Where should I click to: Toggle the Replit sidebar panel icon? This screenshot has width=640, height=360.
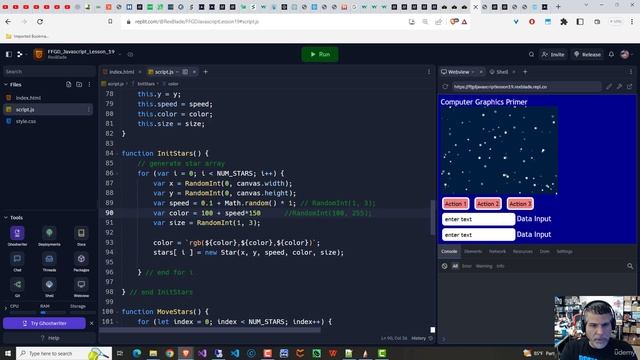click(x=9, y=54)
